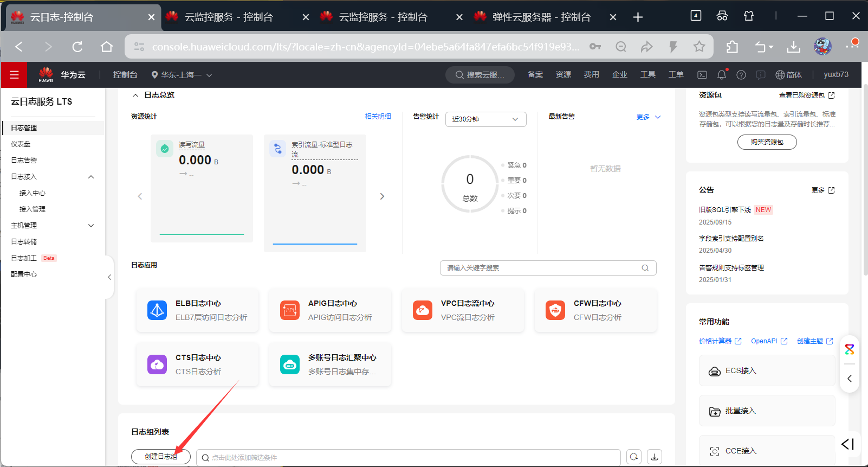The width and height of the screenshot is (868, 467).
Task: Open 查看已购资源包 link
Action: click(807, 95)
